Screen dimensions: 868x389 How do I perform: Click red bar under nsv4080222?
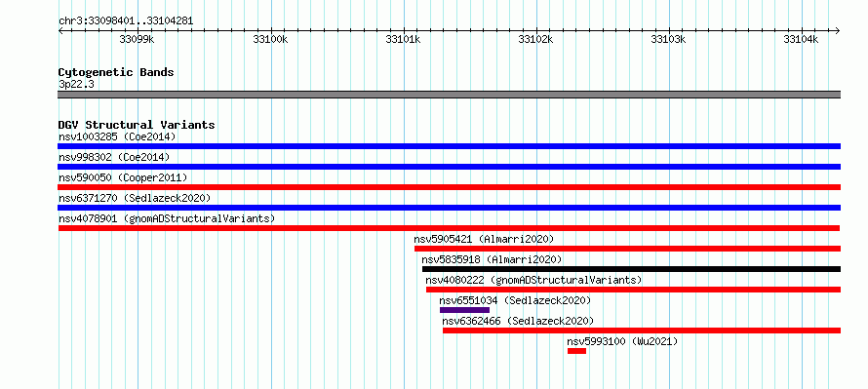pyautogui.click(x=633, y=290)
